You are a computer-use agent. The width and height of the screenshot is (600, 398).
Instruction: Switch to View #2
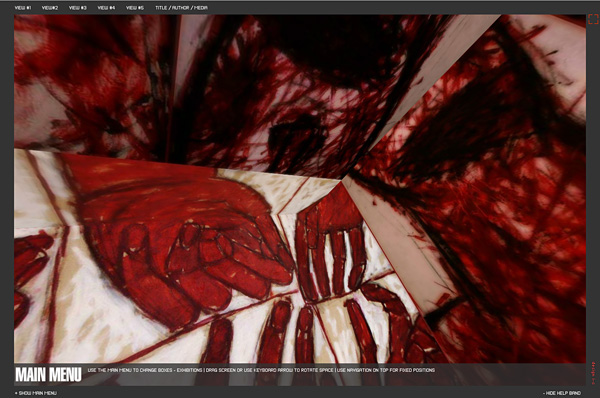(50, 8)
